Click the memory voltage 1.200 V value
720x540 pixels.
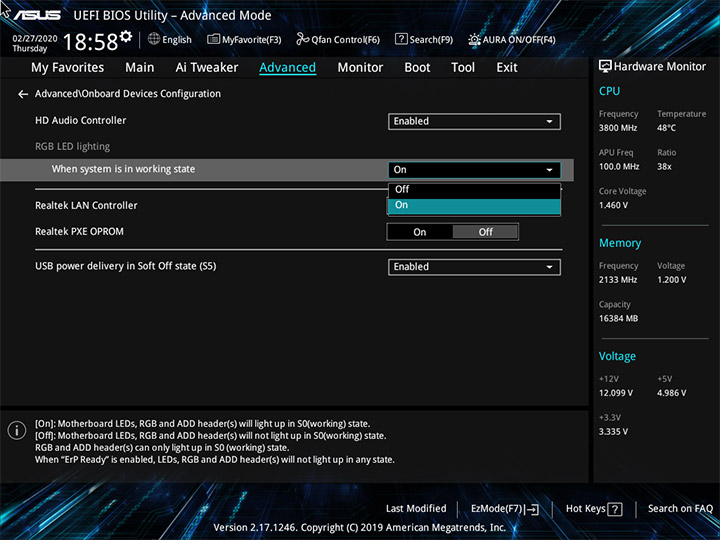tap(671, 280)
